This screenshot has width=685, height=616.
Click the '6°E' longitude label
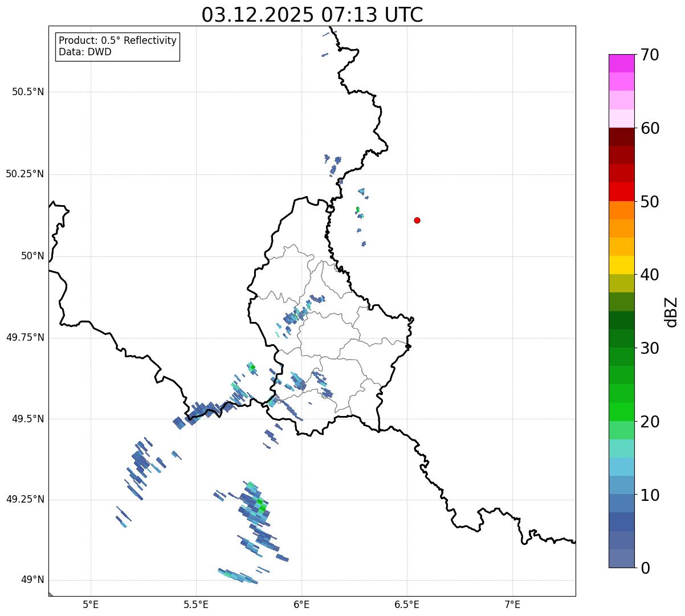click(301, 604)
